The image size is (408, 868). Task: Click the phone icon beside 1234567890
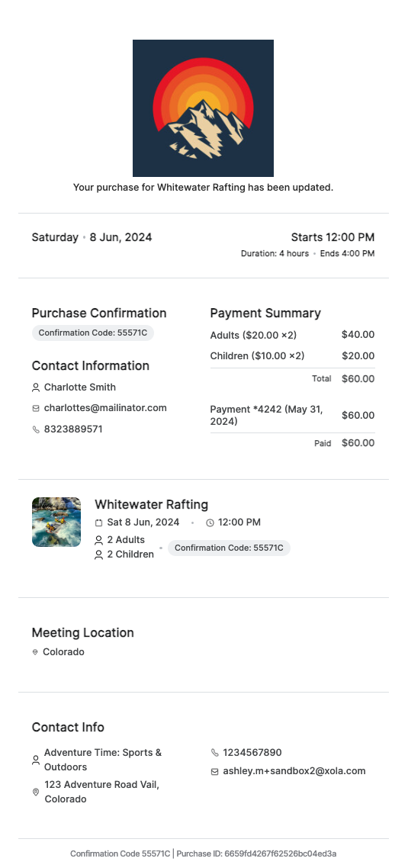click(x=215, y=753)
